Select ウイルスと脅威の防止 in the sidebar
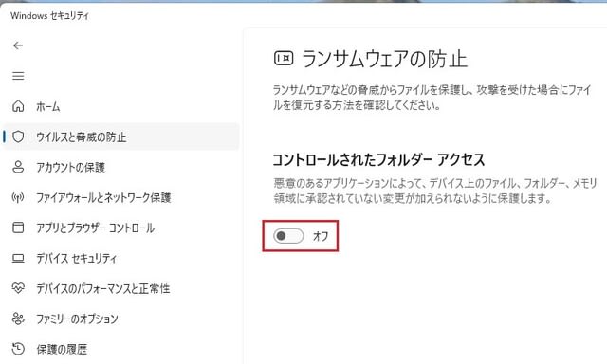Image resolution: width=607 pixels, height=364 pixels. [121, 136]
